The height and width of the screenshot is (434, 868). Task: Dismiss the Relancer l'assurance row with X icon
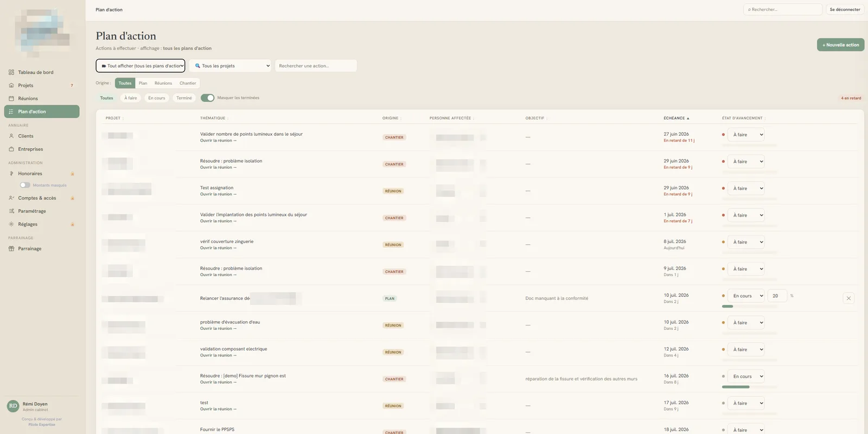coord(848,298)
